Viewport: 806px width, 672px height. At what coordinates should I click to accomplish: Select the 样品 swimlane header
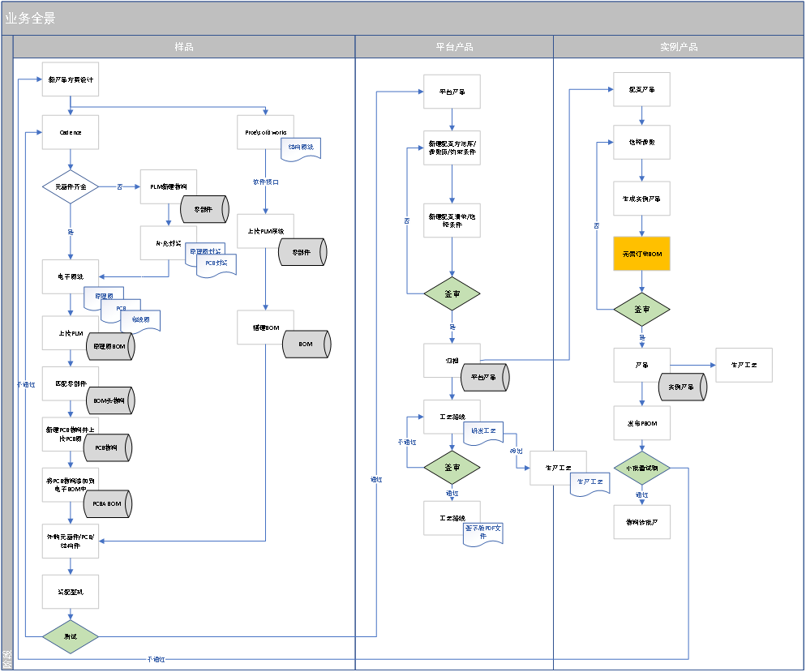click(184, 47)
